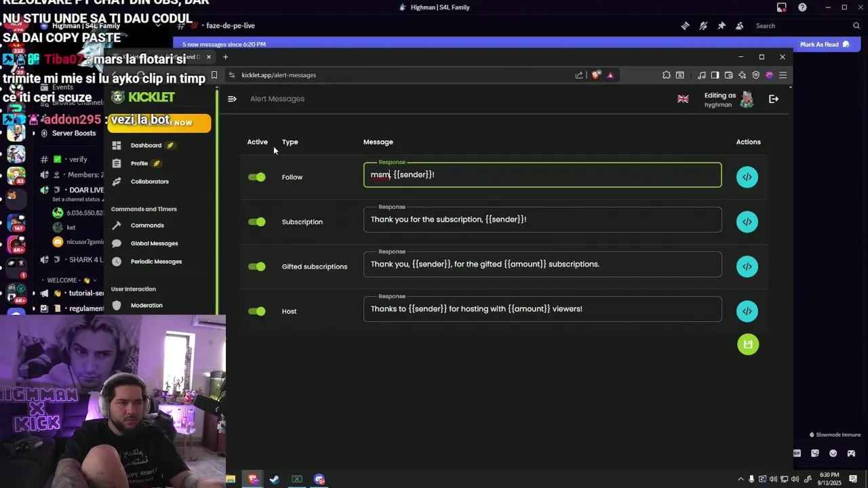Open Discord from the taskbar
This screenshot has height=488, width=868.
pyautogui.click(x=319, y=479)
